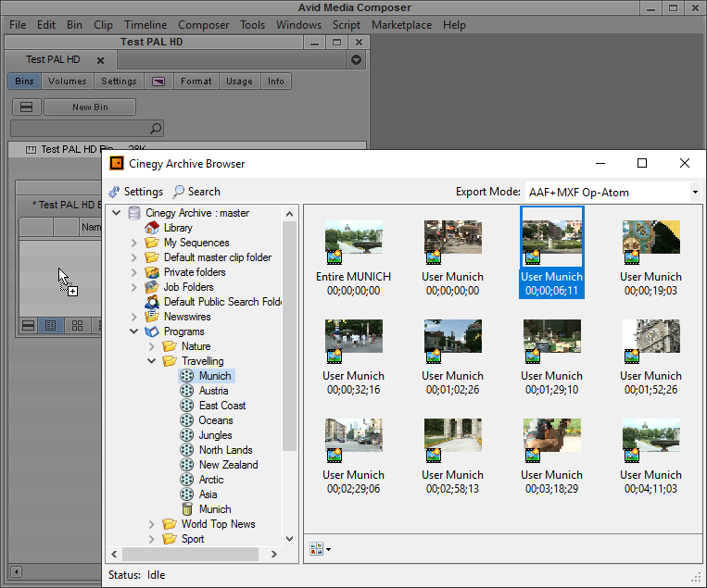This screenshot has width=707, height=588.
Task: Click the Newswires icon
Action: click(x=152, y=317)
